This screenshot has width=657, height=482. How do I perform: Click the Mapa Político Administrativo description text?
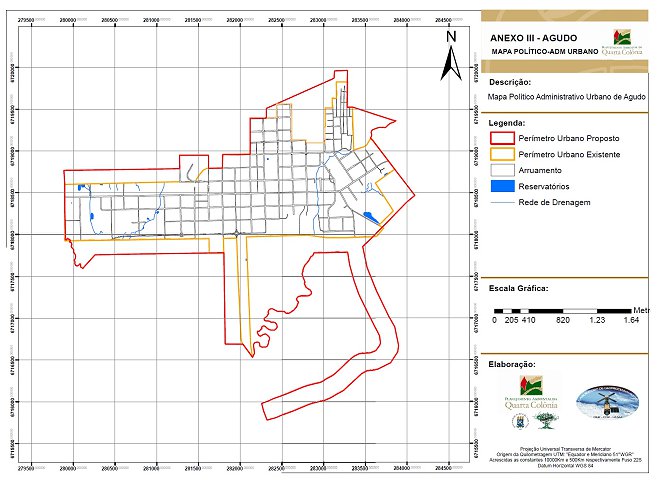click(568, 98)
